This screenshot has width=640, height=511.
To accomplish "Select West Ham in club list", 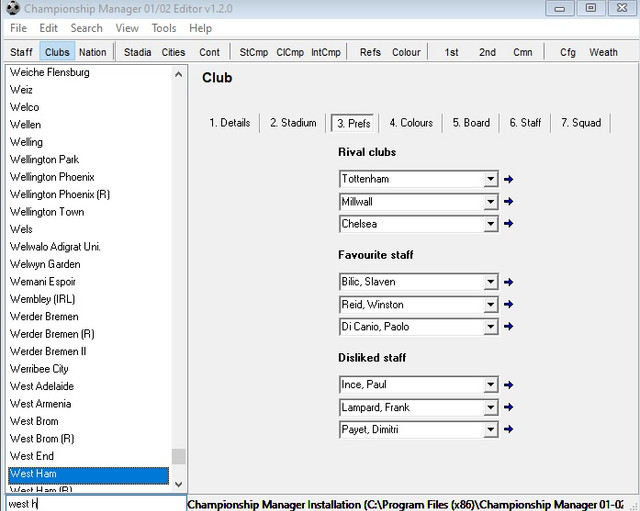I will tap(88, 475).
